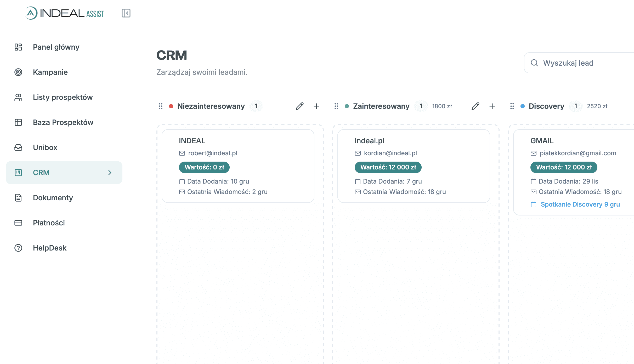Open the Unibox inbox

pos(45,147)
